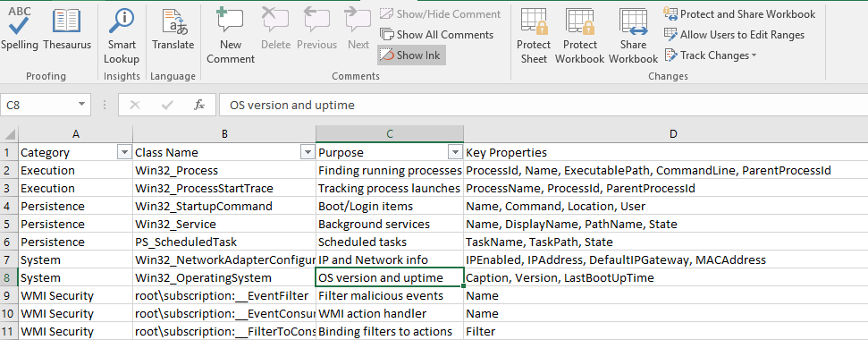Click cell IP and Network info
The height and width of the screenshot is (340, 868).
pos(390,259)
